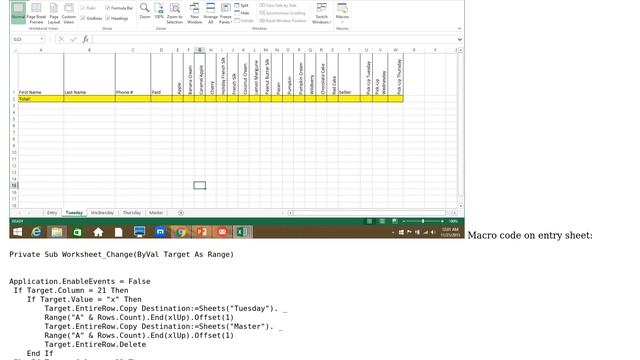Open Custom Views dialog

pos(69,13)
